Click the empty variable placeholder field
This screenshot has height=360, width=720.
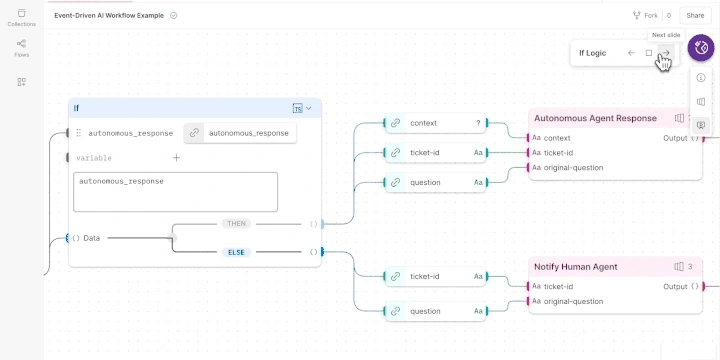[94, 158]
